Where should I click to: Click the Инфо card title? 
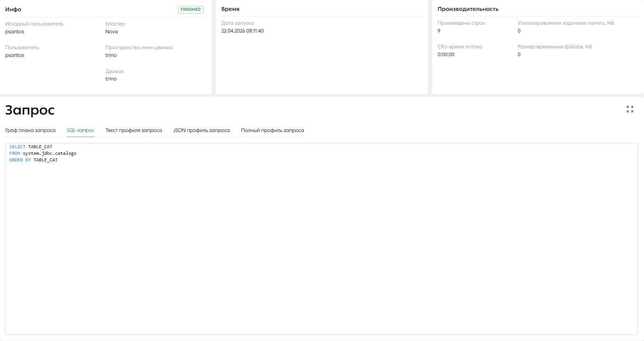tap(13, 9)
